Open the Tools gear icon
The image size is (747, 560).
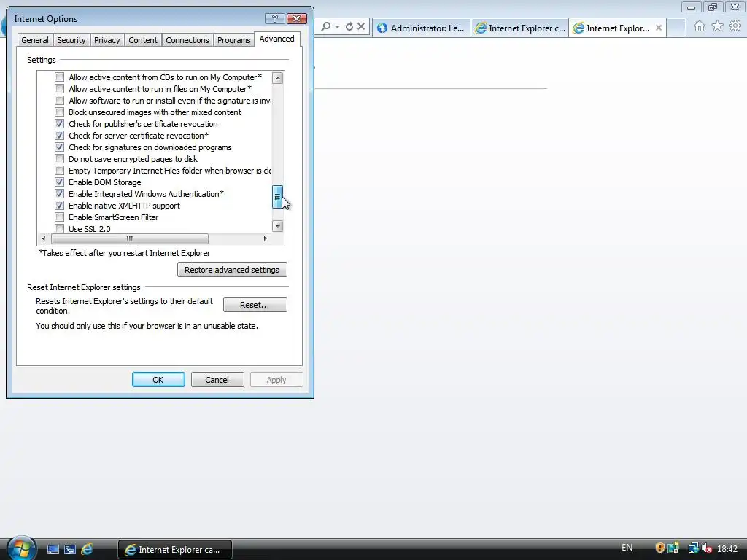735,26
